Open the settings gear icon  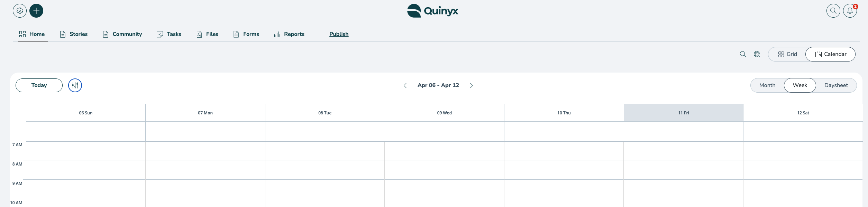pos(20,11)
